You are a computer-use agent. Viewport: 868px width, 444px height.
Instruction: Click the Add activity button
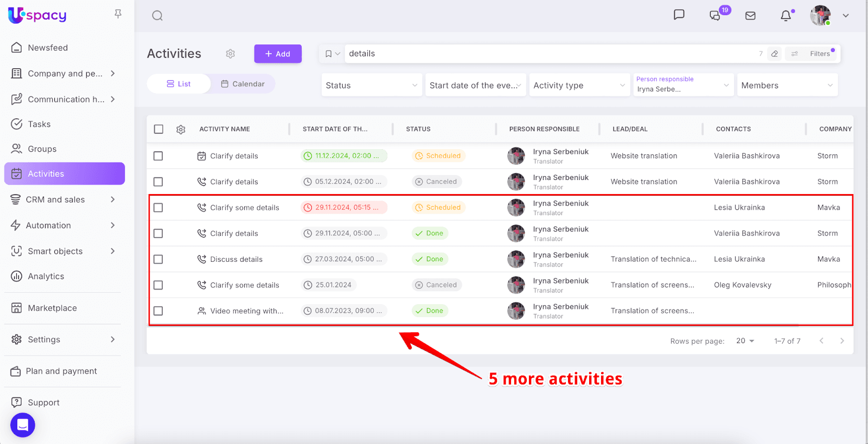pos(278,54)
